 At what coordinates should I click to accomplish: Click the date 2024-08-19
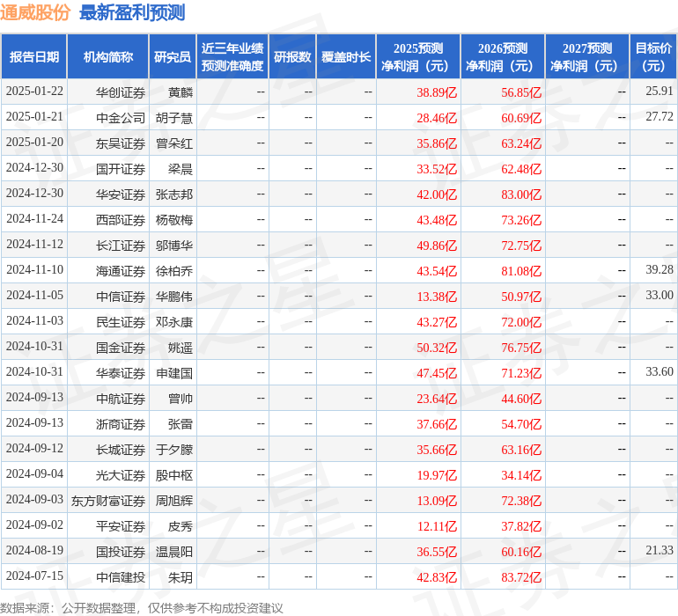pos(34,550)
